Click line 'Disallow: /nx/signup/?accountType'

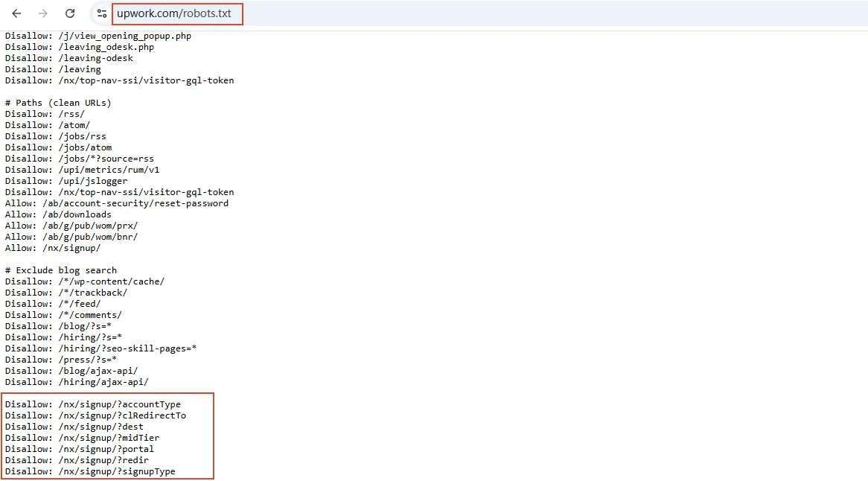[x=93, y=404]
